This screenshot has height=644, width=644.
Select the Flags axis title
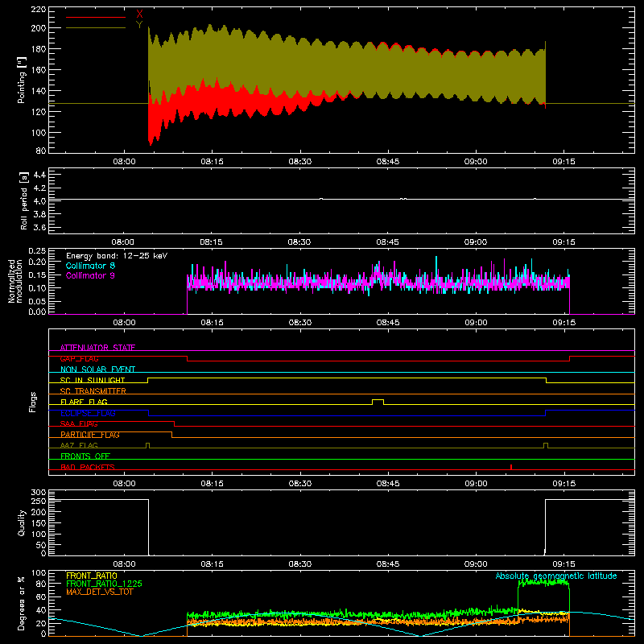[32, 402]
